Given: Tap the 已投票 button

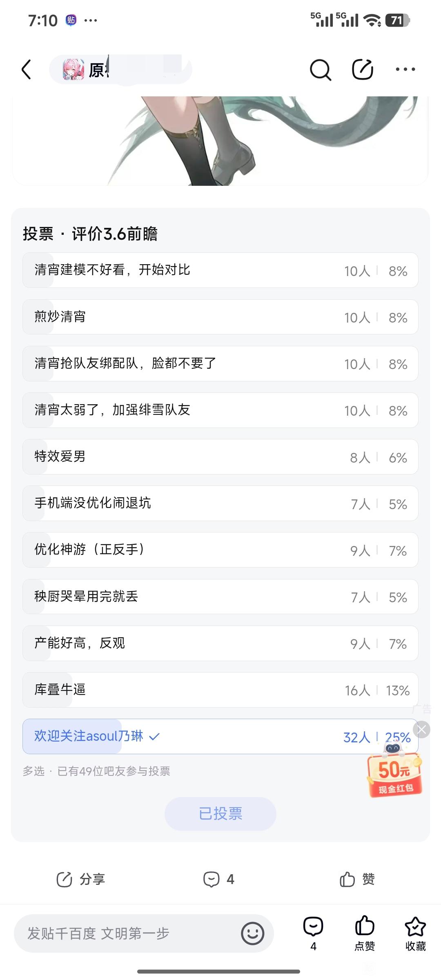Looking at the screenshot, I should click(x=220, y=813).
